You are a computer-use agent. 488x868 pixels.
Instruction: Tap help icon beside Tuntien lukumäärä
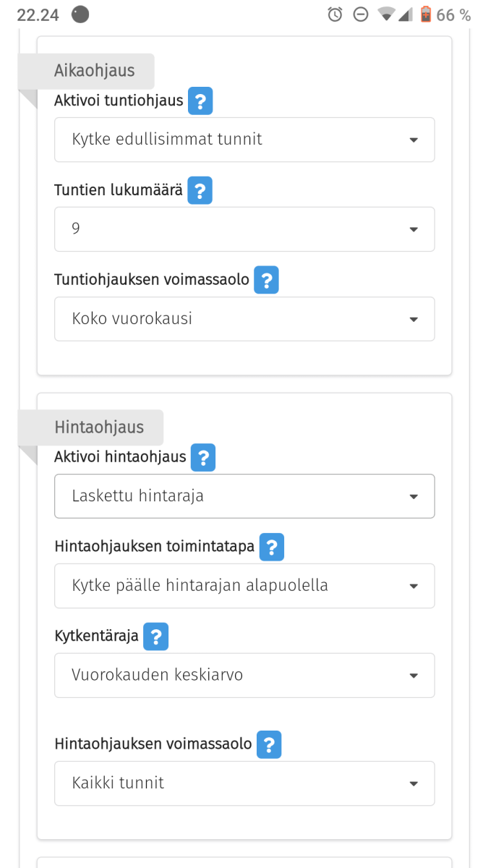(200, 191)
